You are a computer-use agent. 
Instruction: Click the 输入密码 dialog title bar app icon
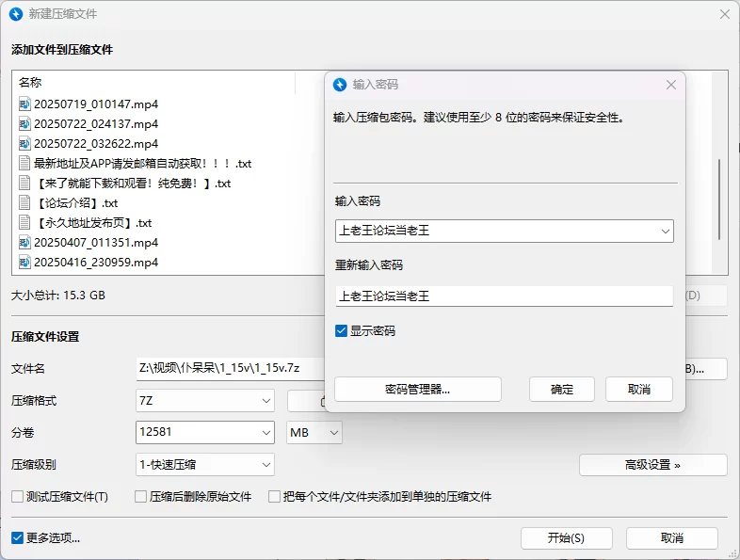pos(340,85)
